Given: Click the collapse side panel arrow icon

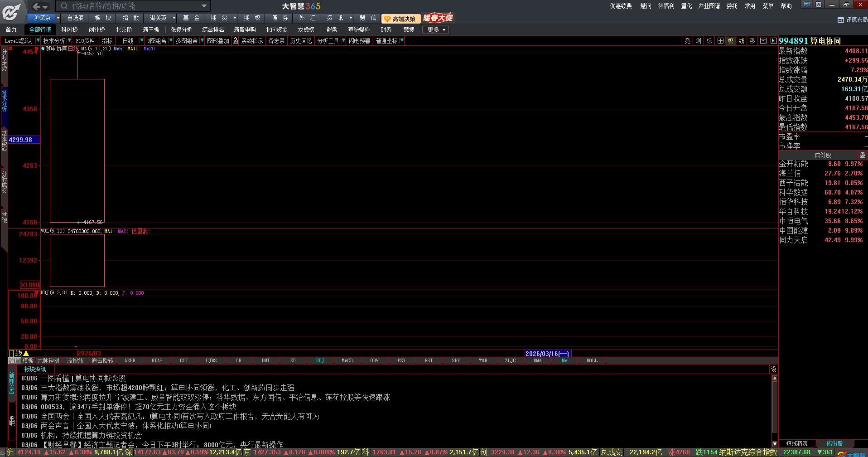Looking at the screenshot, I should pyautogui.click(x=774, y=41).
